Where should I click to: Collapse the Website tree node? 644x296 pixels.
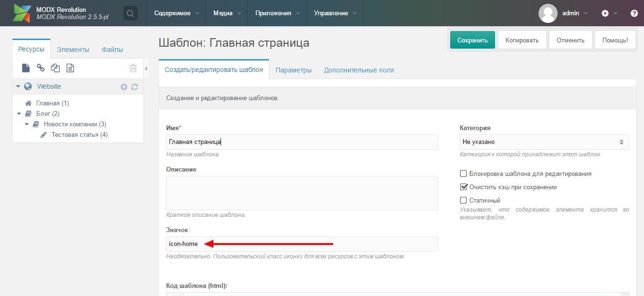pos(18,87)
